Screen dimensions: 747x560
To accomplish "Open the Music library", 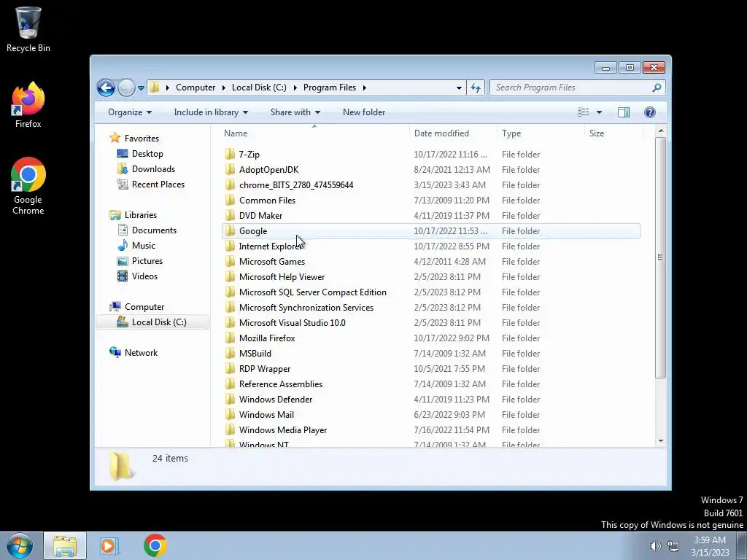I will click(x=144, y=246).
